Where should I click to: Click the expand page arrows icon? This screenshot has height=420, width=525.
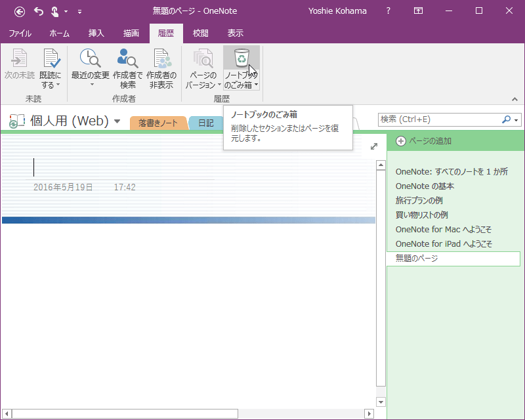click(374, 146)
